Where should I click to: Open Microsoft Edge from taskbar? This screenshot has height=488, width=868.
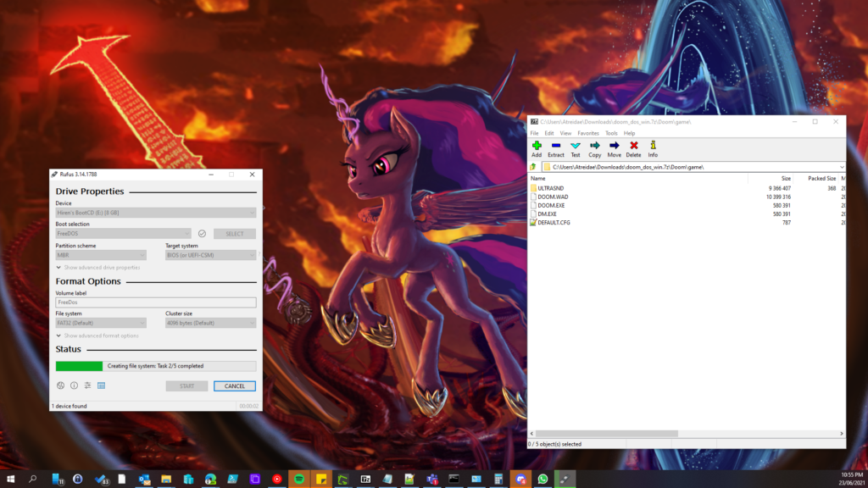pos(210,480)
